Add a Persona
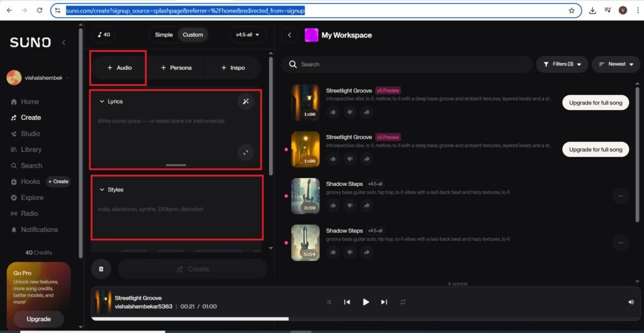 [176, 68]
